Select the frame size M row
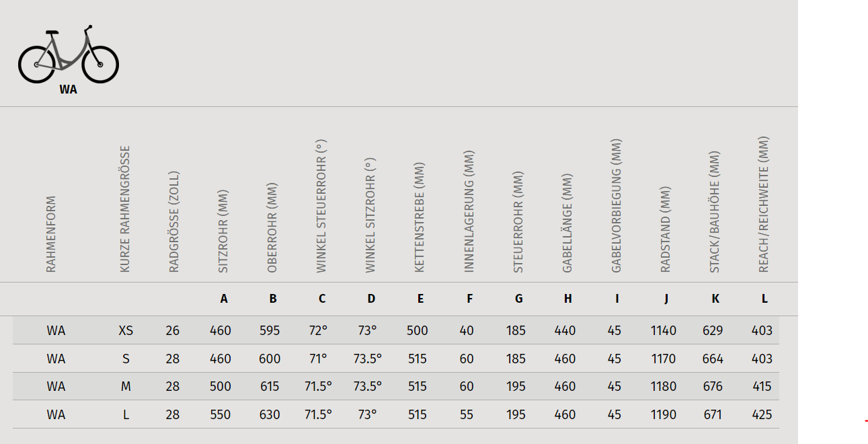 396,386
